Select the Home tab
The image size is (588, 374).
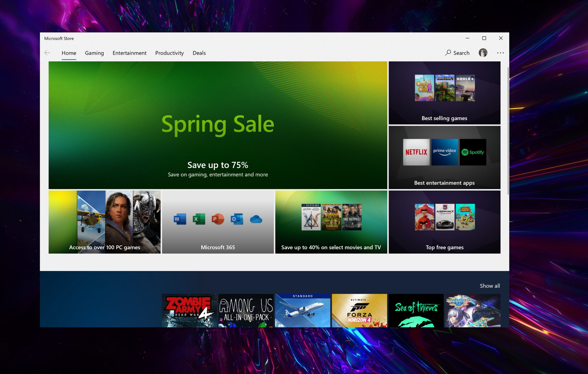[69, 53]
